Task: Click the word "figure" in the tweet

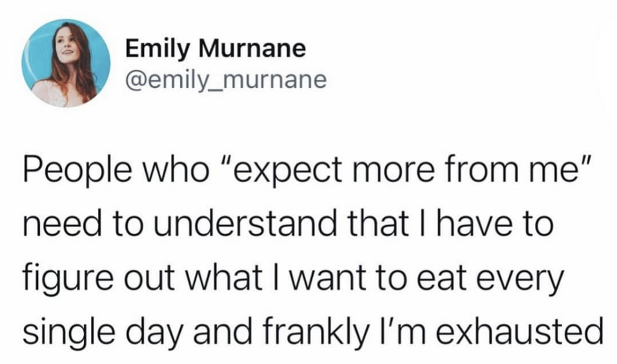Action: [70, 278]
